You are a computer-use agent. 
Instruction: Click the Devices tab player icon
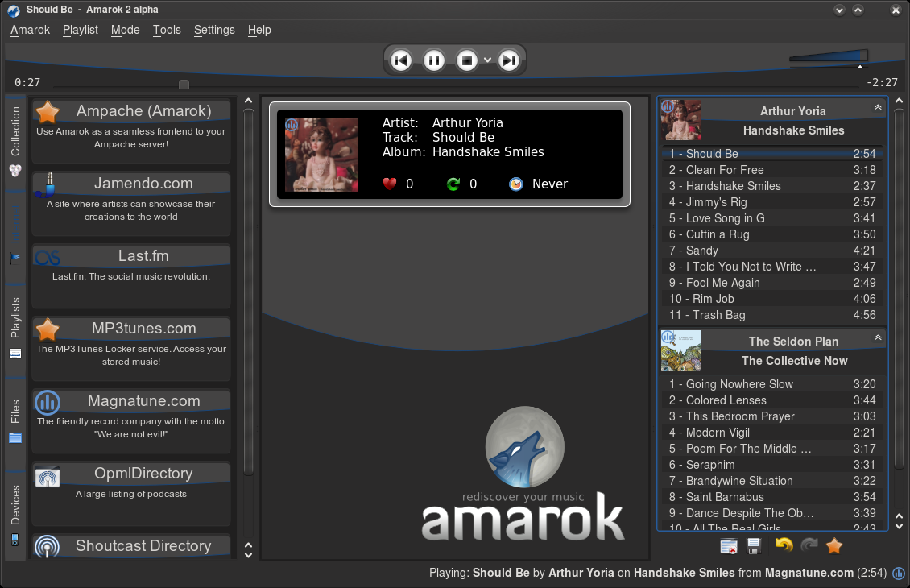coord(15,540)
